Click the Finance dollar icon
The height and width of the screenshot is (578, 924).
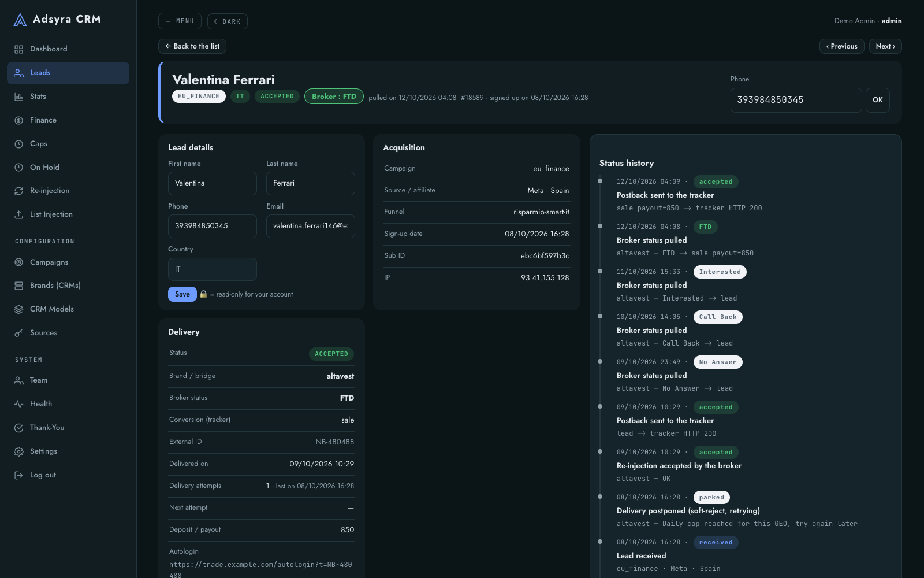point(19,120)
